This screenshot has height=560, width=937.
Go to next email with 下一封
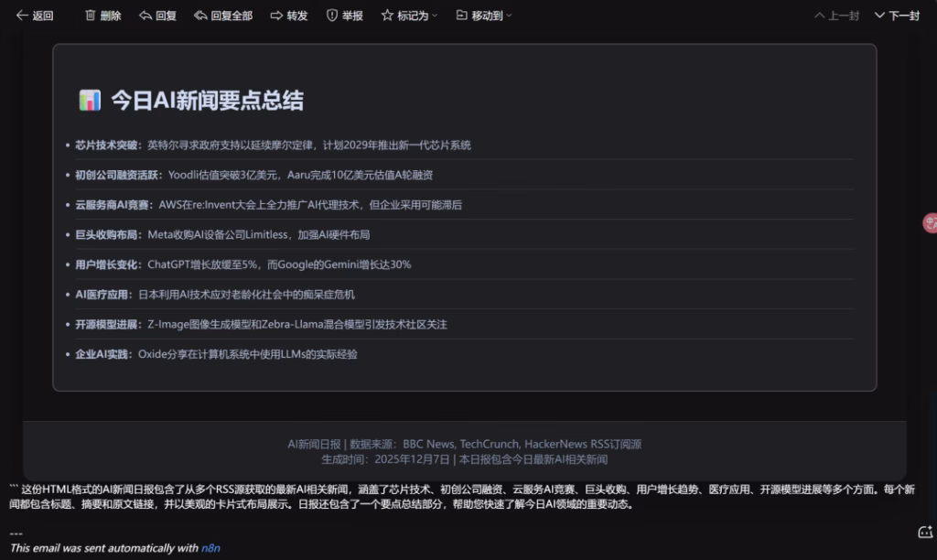tap(897, 16)
